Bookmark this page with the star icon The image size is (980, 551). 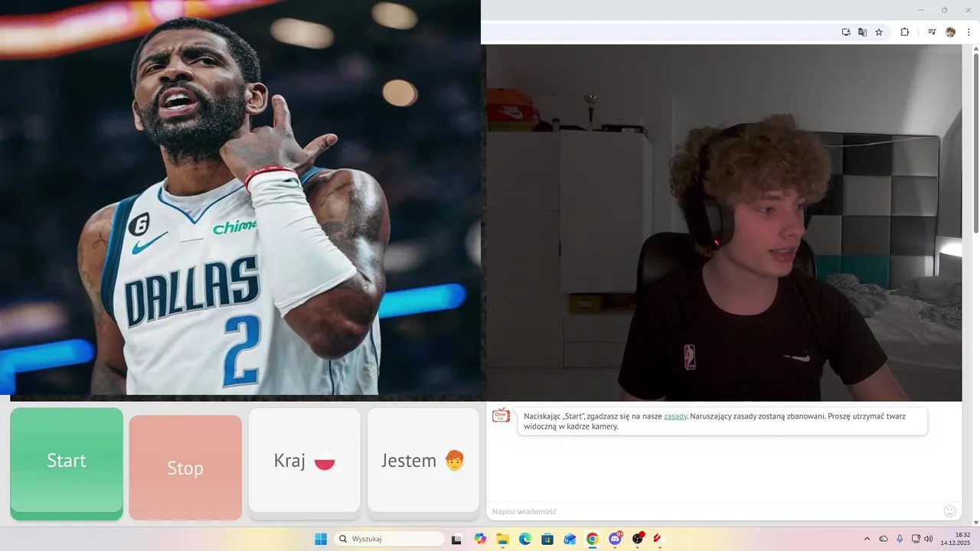coord(879,32)
